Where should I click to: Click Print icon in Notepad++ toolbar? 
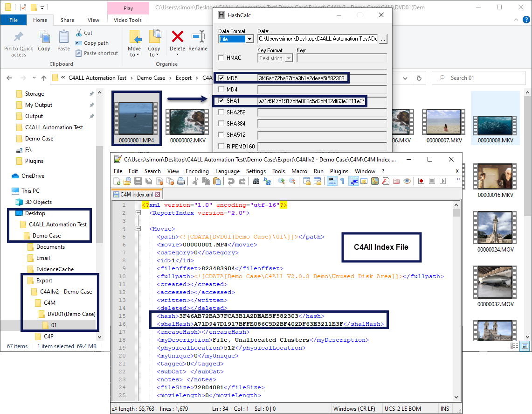click(x=181, y=182)
